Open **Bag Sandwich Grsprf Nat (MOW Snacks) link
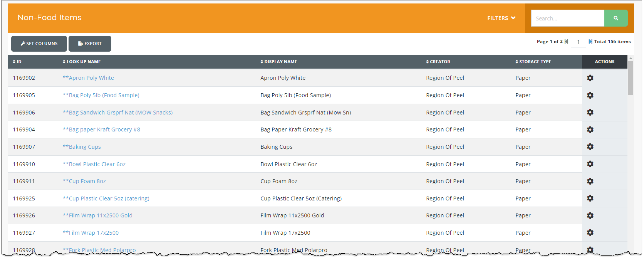This screenshot has width=644, height=259. pos(117,113)
